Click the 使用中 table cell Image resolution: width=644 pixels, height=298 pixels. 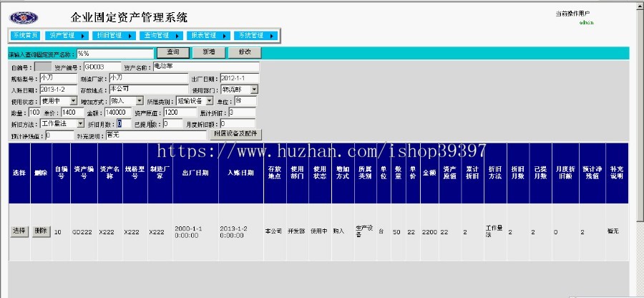point(318,231)
